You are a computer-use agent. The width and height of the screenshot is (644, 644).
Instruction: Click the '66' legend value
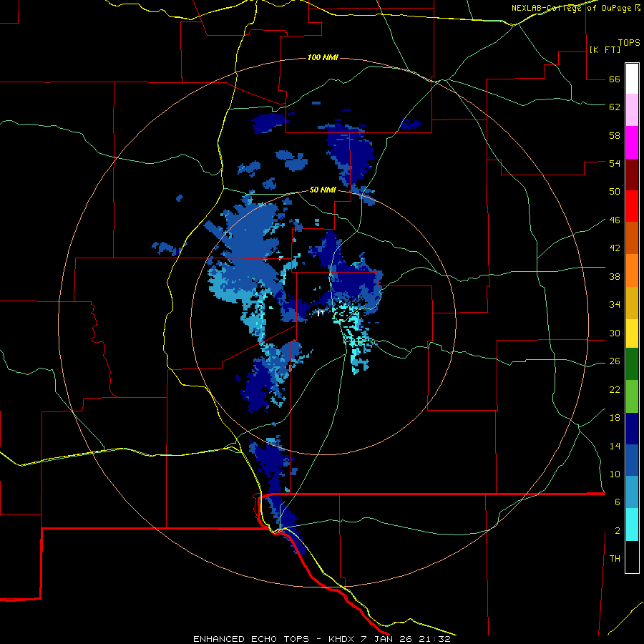click(615, 79)
